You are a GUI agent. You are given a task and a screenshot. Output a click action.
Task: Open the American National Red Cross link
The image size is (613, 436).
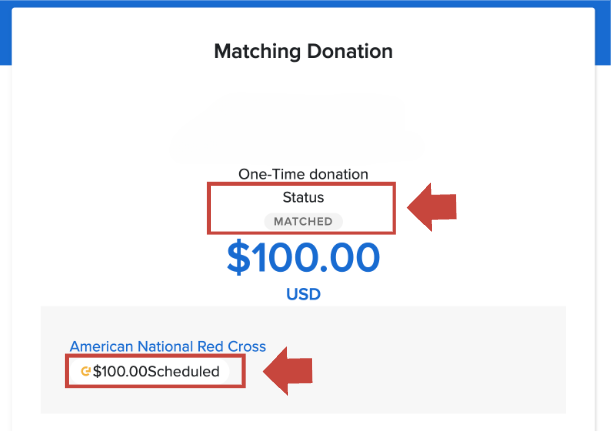[168, 346]
